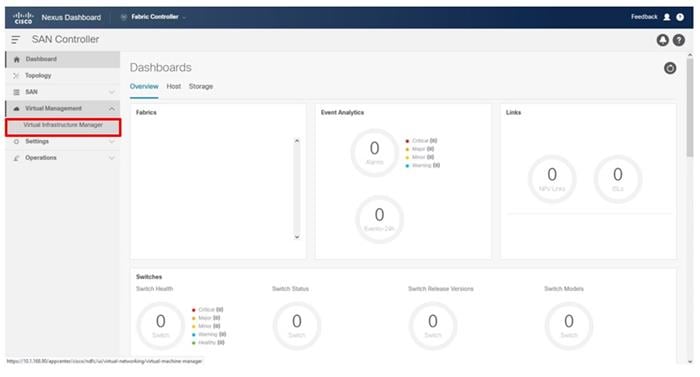The width and height of the screenshot is (700, 377).
Task: Click Major legend in Event Analytics
Action: pos(419,149)
